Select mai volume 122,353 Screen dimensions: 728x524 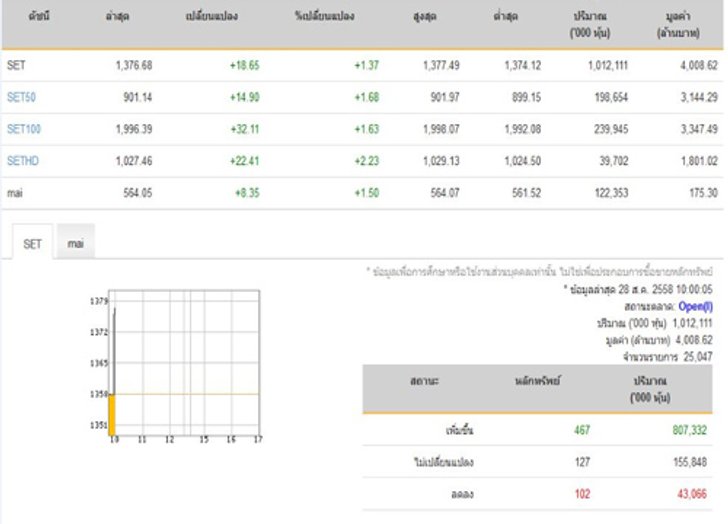point(611,193)
